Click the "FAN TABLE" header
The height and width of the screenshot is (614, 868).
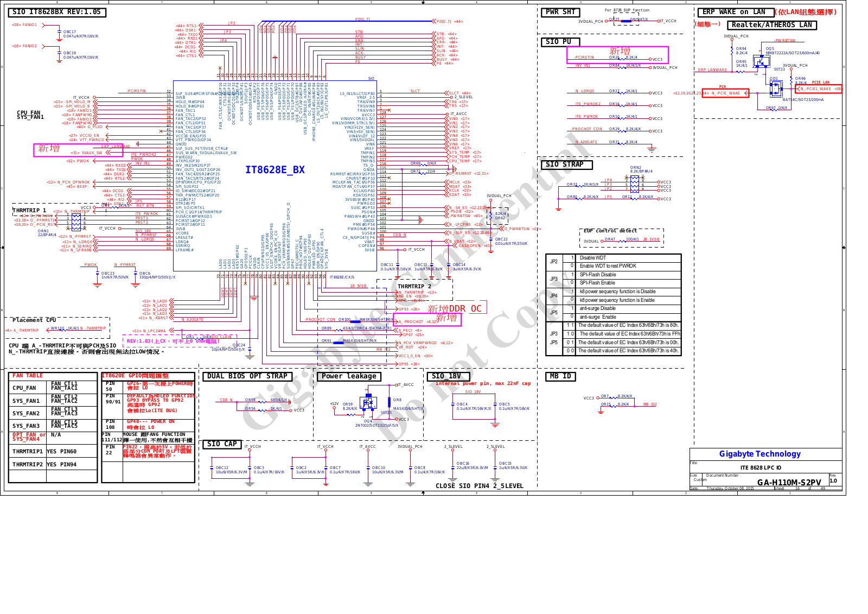click(28, 376)
